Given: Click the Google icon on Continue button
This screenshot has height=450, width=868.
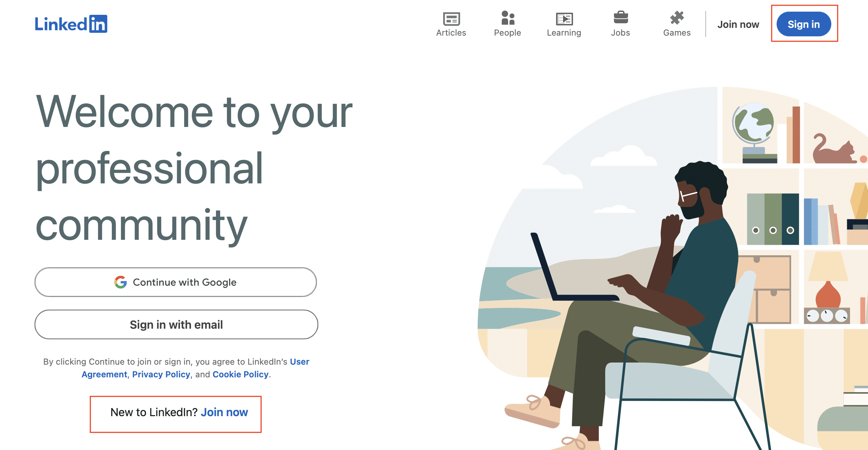Looking at the screenshot, I should pyautogui.click(x=120, y=282).
